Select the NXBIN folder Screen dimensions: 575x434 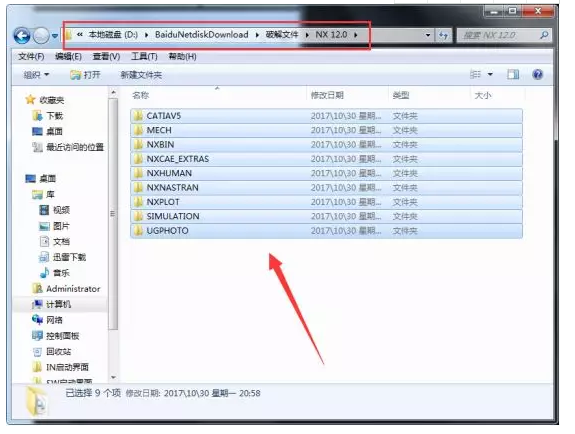tap(326, 145)
